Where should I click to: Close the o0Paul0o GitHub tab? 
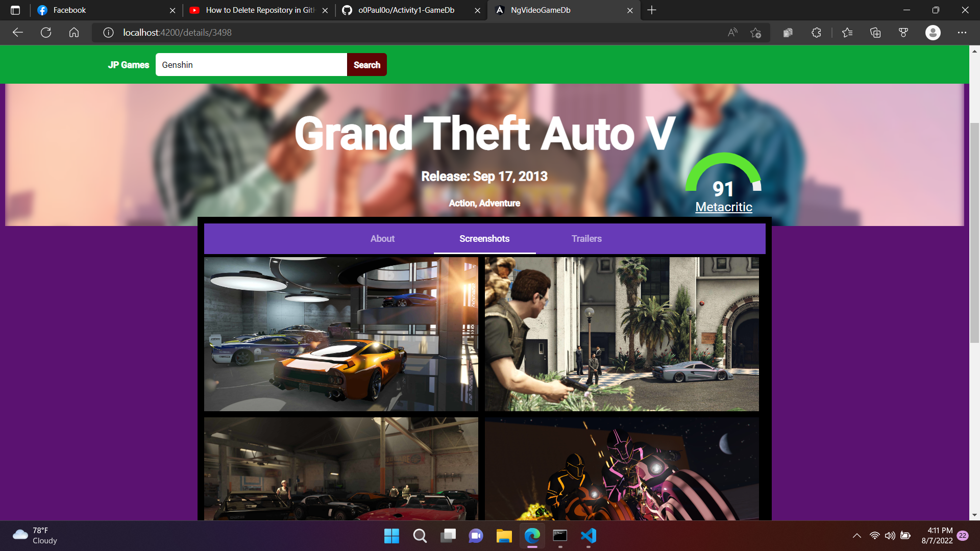click(x=478, y=10)
